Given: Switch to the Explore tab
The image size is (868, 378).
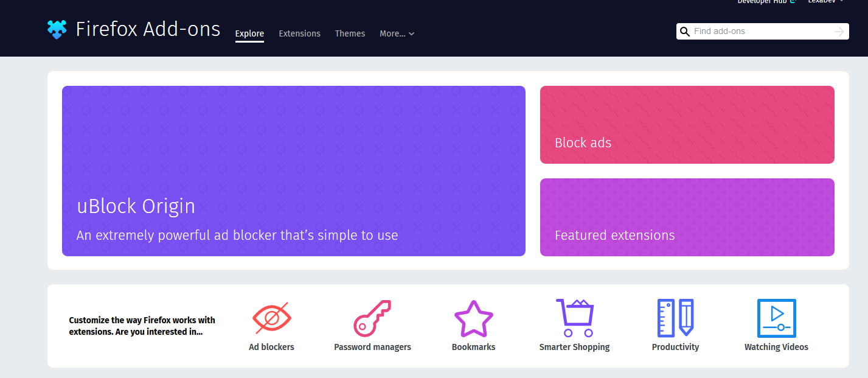Looking at the screenshot, I should click(x=249, y=34).
